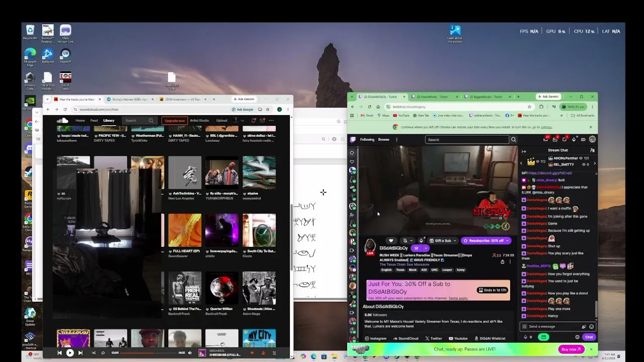Open the Quarter Million track artwork
Image resolution: width=644 pixels, height=362 pixels.
pyautogui.click(x=222, y=288)
